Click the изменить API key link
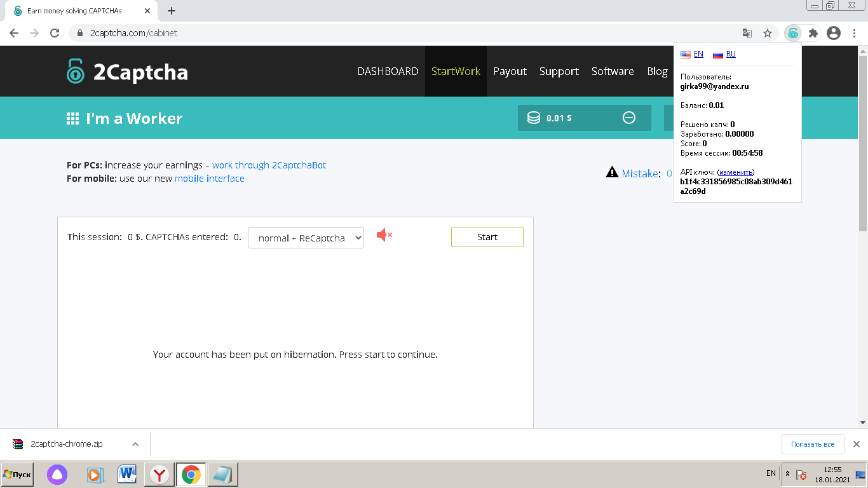This screenshot has width=868, height=488. [736, 172]
